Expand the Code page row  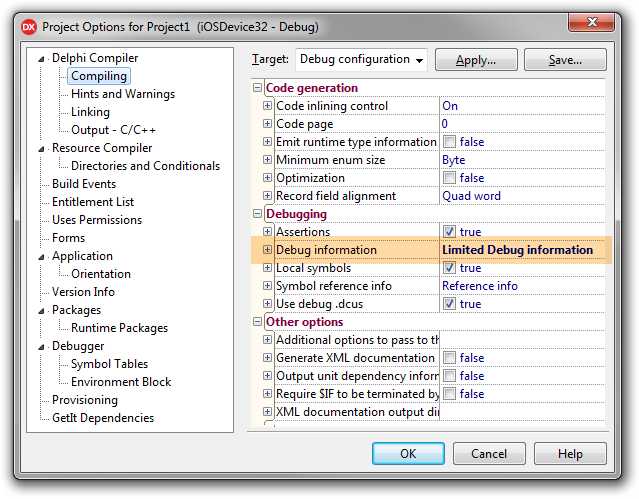pyautogui.click(x=267, y=124)
